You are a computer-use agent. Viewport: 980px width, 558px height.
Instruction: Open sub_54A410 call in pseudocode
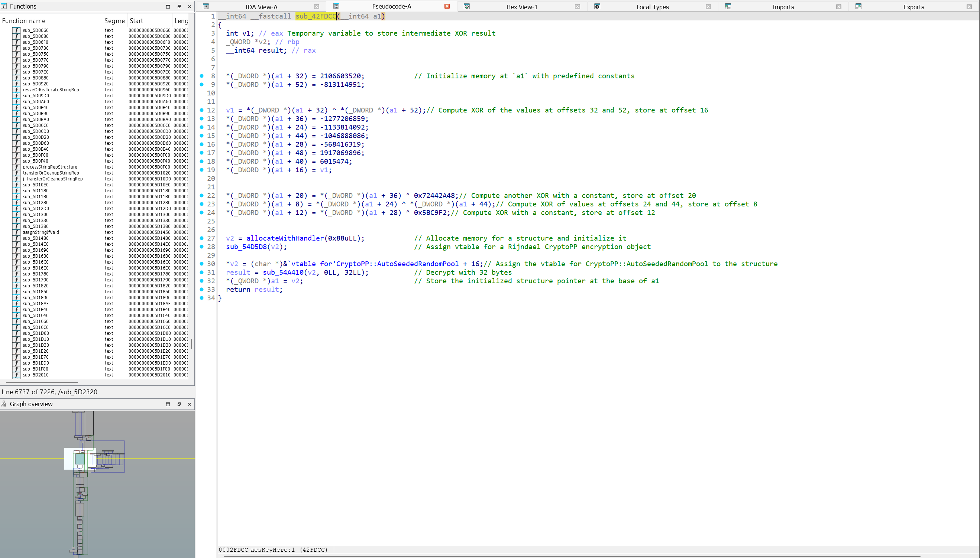coord(283,273)
